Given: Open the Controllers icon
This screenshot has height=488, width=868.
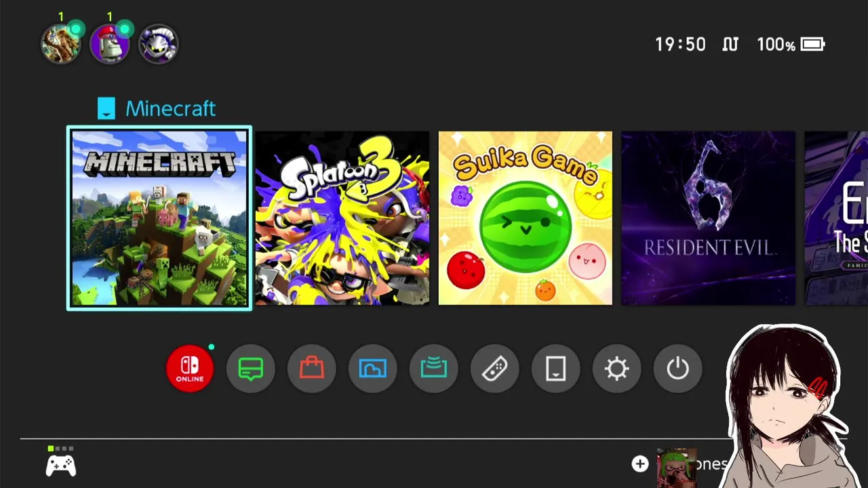Looking at the screenshot, I should [495, 369].
